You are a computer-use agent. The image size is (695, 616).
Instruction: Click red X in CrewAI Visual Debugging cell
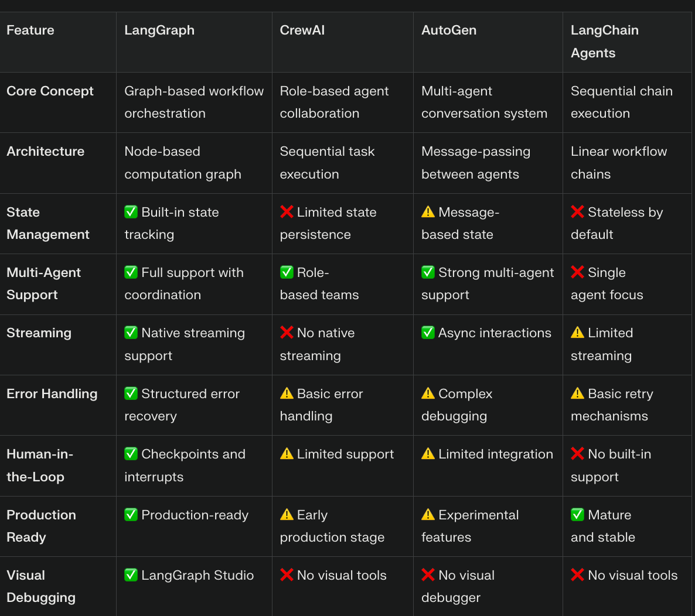[287, 575]
